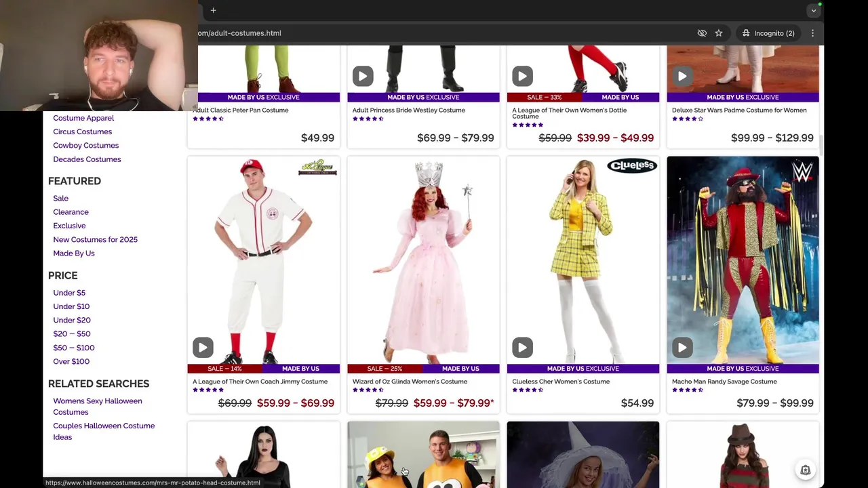The width and height of the screenshot is (868, 488).
Task: Open Chrome three-dot menu
Action: tap(812, 33)
